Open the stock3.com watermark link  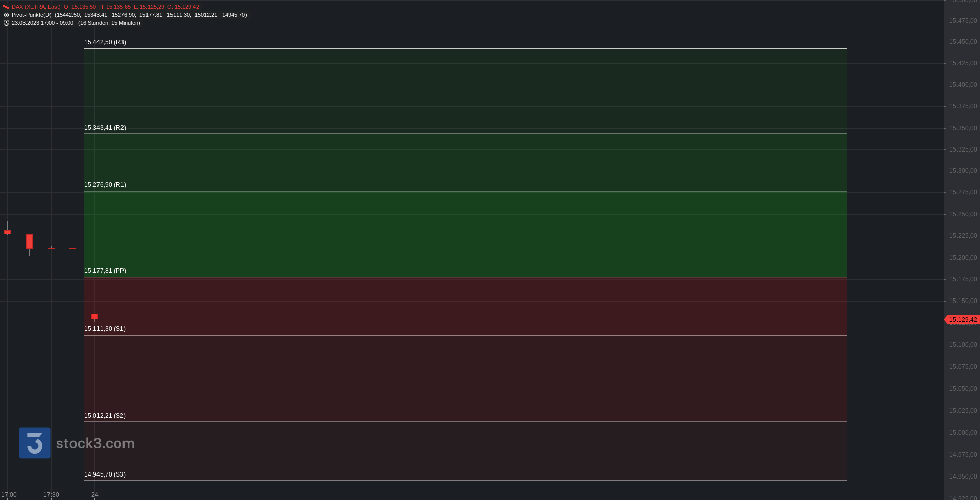pos(95,443)
